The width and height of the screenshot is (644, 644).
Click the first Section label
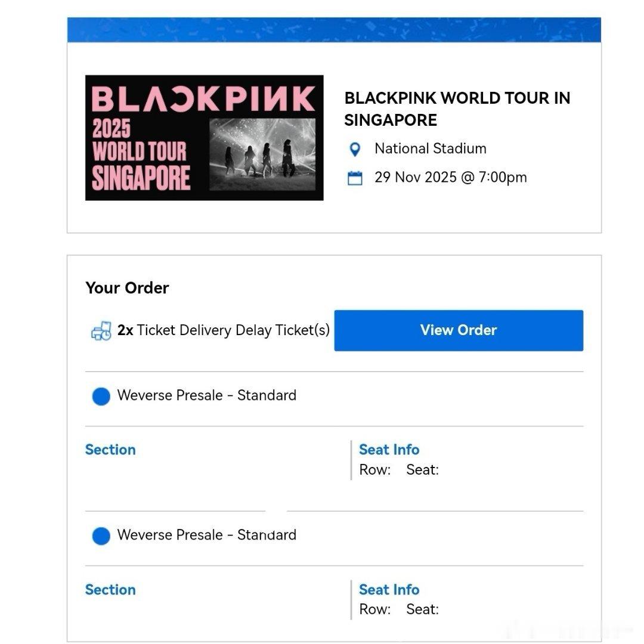(110, 450)
